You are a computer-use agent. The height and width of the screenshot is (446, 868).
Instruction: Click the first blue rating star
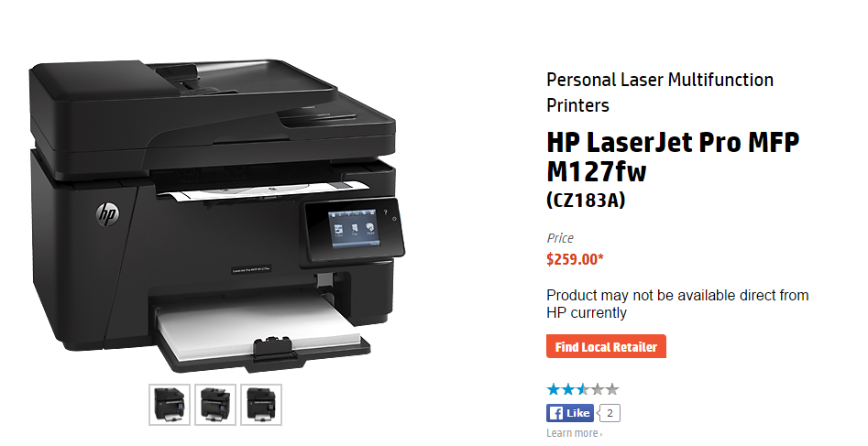(x=553, y=389)
